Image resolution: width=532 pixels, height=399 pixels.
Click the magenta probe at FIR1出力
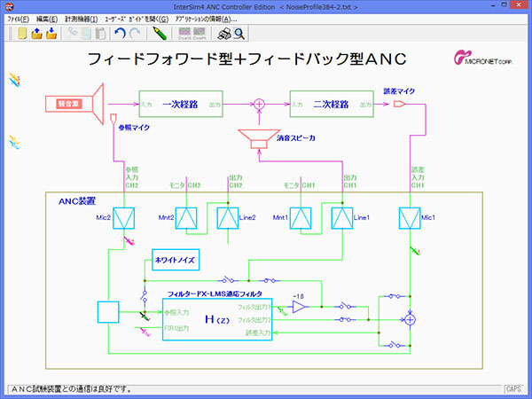[145, 332]
